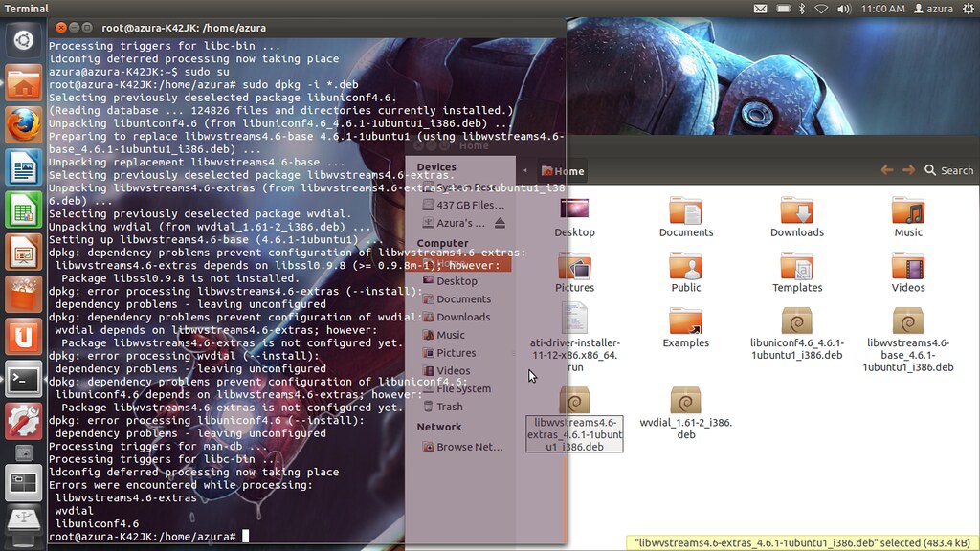
Task: Open the Ubuntu One launcher icon
Action: coord(23,337)
